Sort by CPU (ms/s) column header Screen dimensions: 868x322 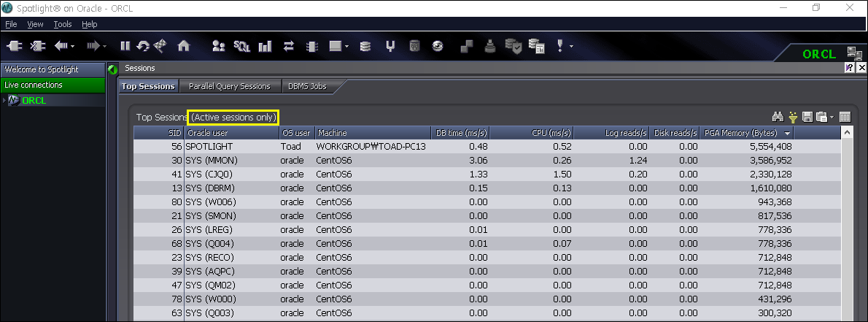click(531, 133)
